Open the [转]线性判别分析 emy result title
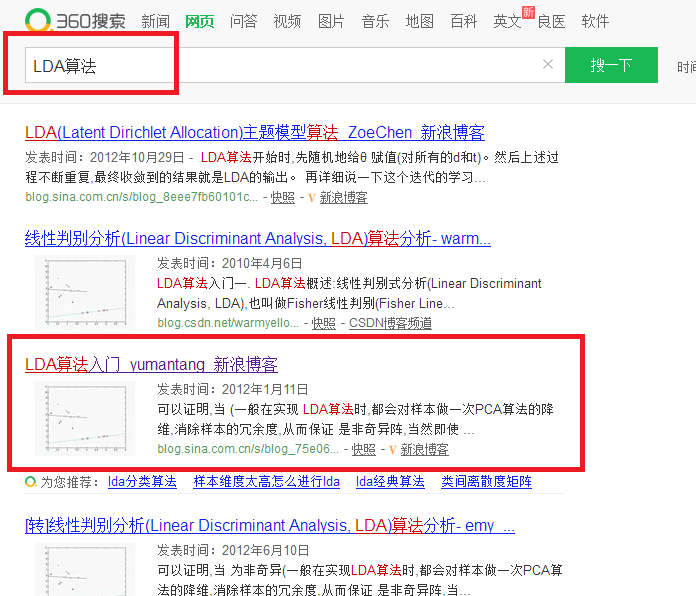 tap(270, 525)
